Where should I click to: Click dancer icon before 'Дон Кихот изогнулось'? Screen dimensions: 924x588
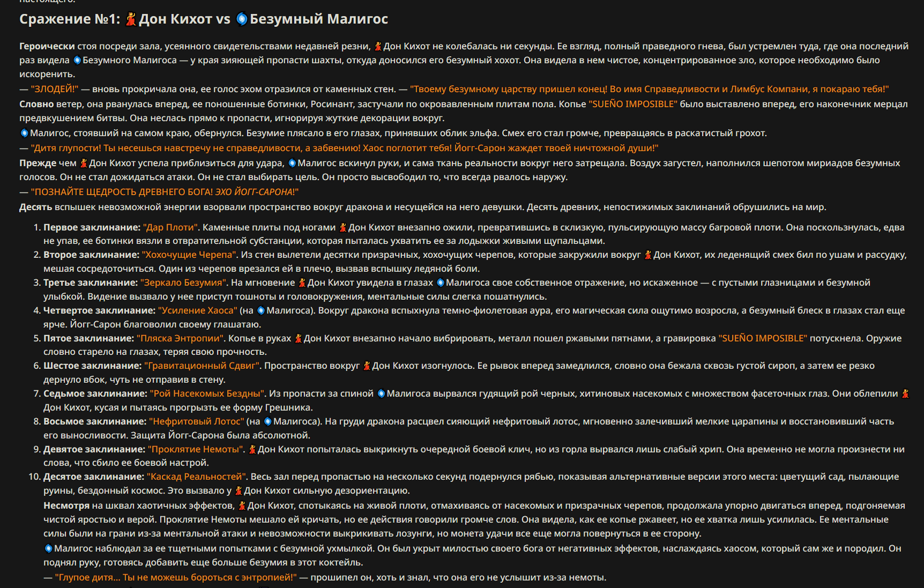367,366
